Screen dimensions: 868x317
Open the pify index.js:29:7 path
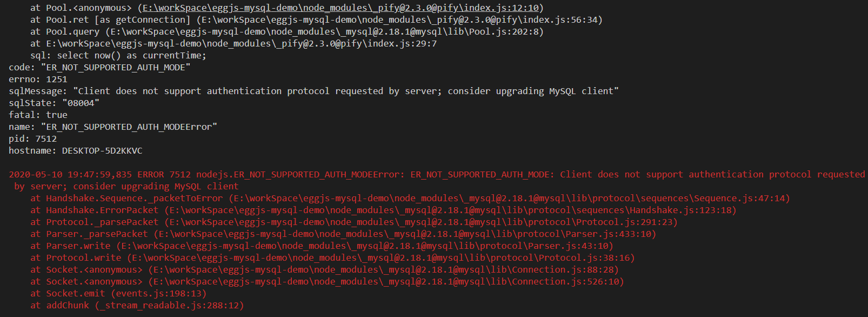pos(241,44)
